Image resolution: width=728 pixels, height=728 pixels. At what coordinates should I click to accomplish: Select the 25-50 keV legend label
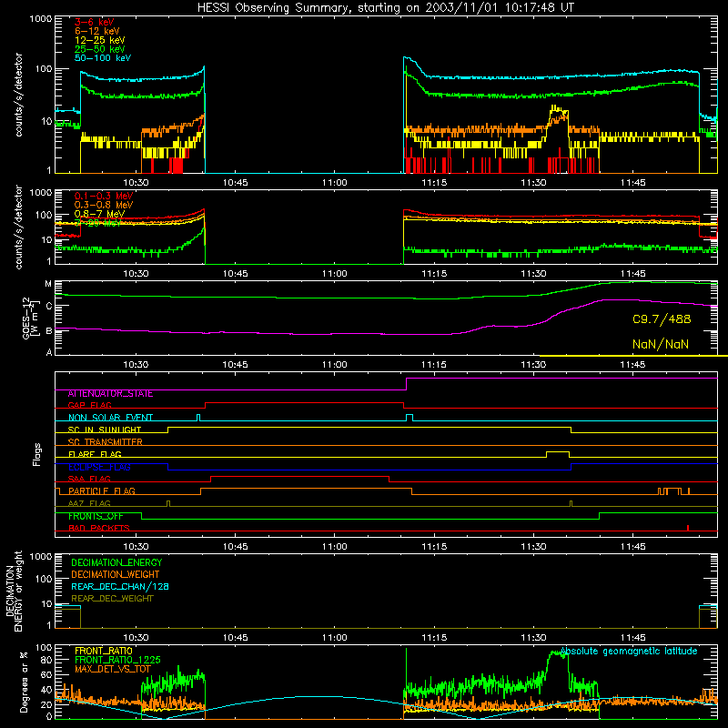[x=100, y=49]
